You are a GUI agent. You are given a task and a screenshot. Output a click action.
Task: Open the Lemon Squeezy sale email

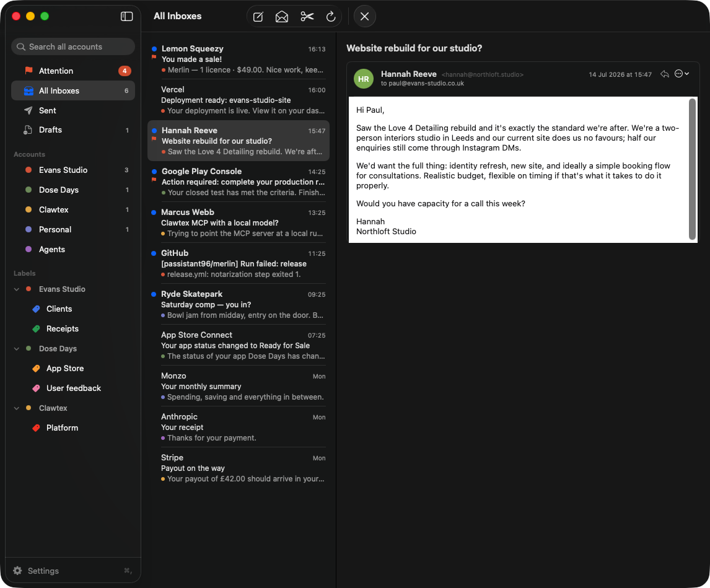click(x=239, y=59)
